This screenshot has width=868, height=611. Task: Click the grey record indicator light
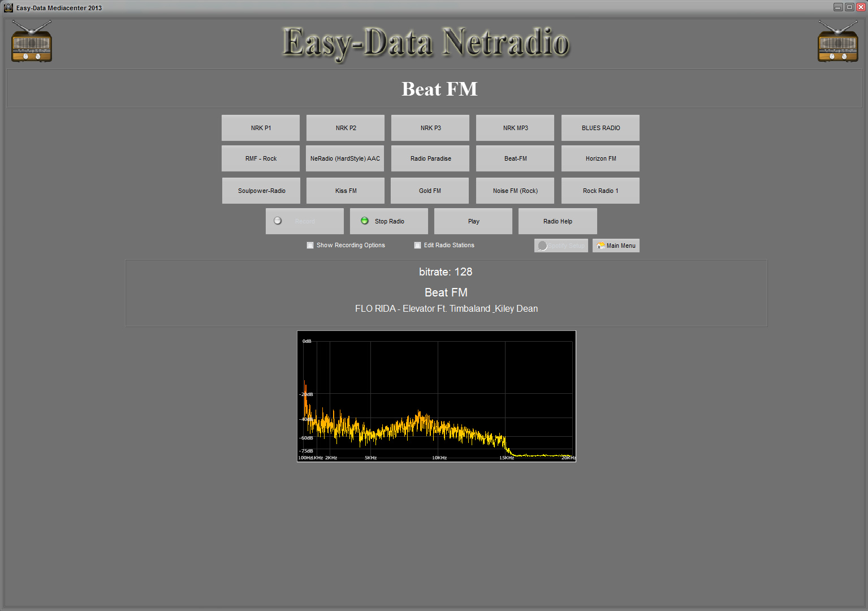click(x=278, y=221)
